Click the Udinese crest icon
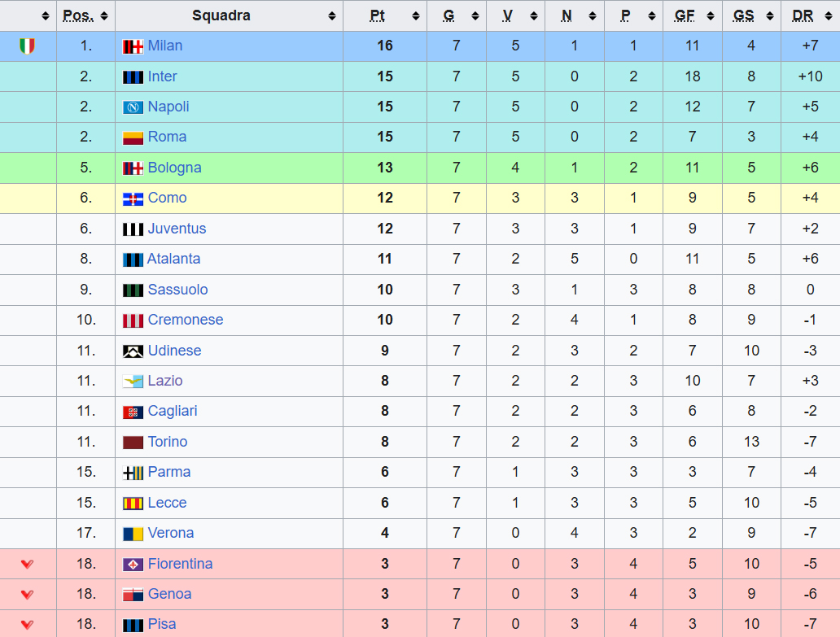840x637 pixels. (x=133, y=351)
